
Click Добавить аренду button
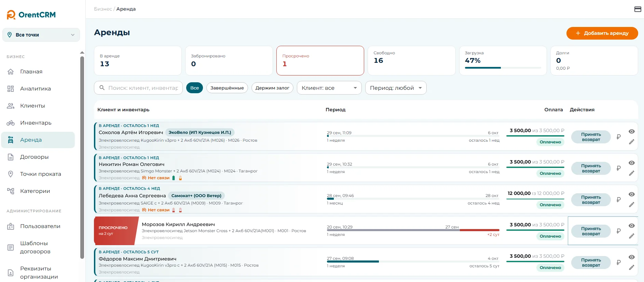[602, 33]
